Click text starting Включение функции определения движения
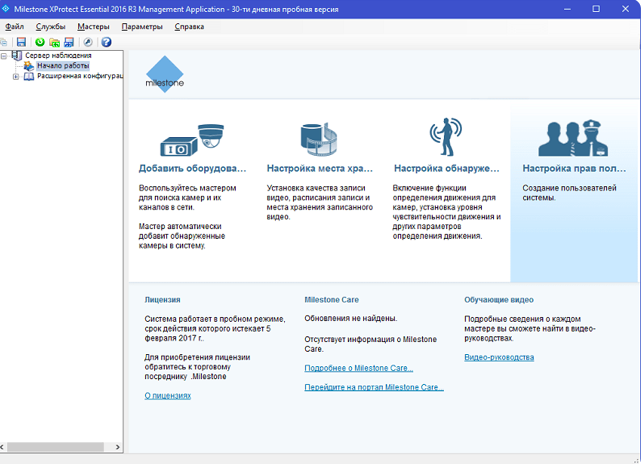The width and height of the screenshot is (641, 464). pyautogui.click(x=447, y=212)
